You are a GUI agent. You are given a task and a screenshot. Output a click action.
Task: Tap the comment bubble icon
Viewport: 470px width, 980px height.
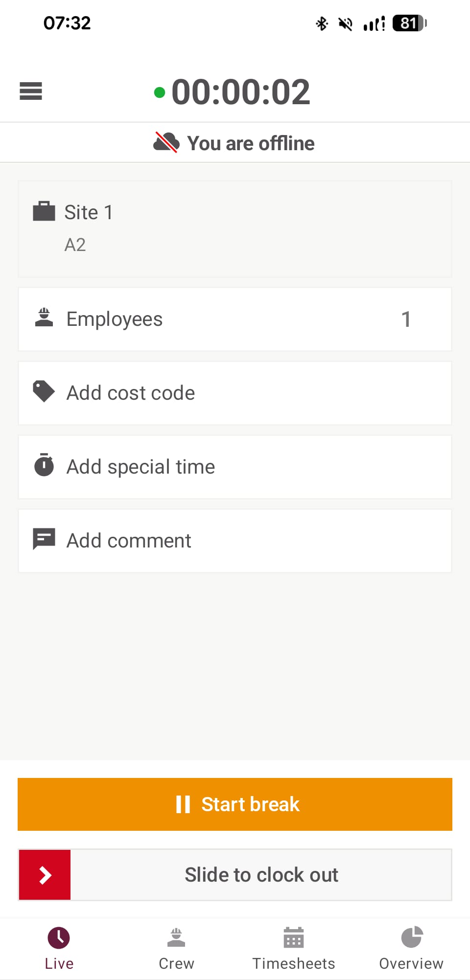(x=44, y=539)
